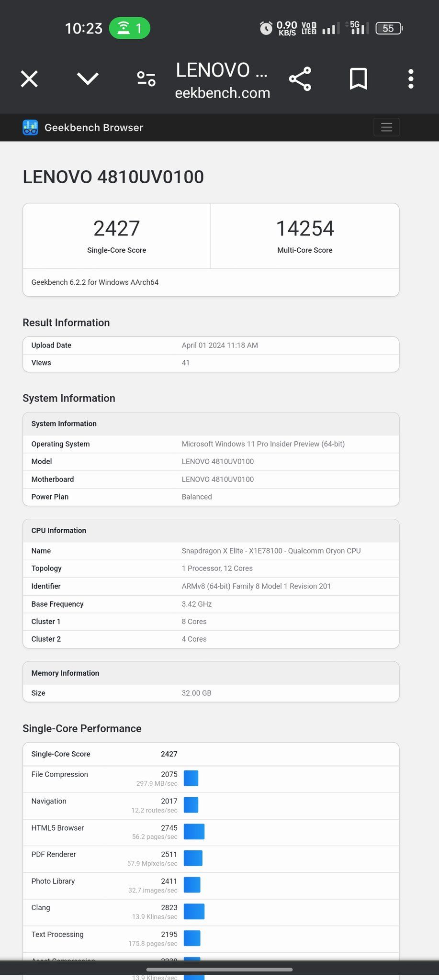Tap the Wi-Fi hotspot indicator pill
Screen dimensions: 439x980
click(129, 28)
